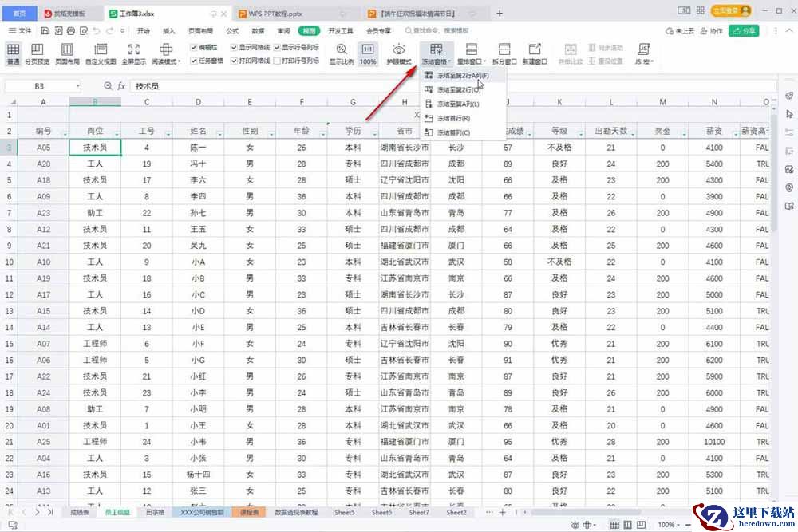Viewport: 798px width, 532px height.
Task: Open 自定义视图 custom views
Action: 101,54
